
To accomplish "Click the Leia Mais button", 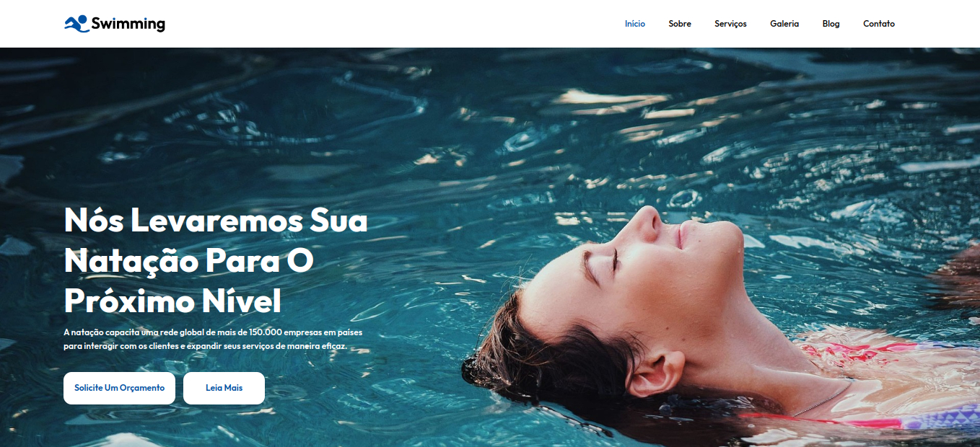I will [x=224, y=388].
